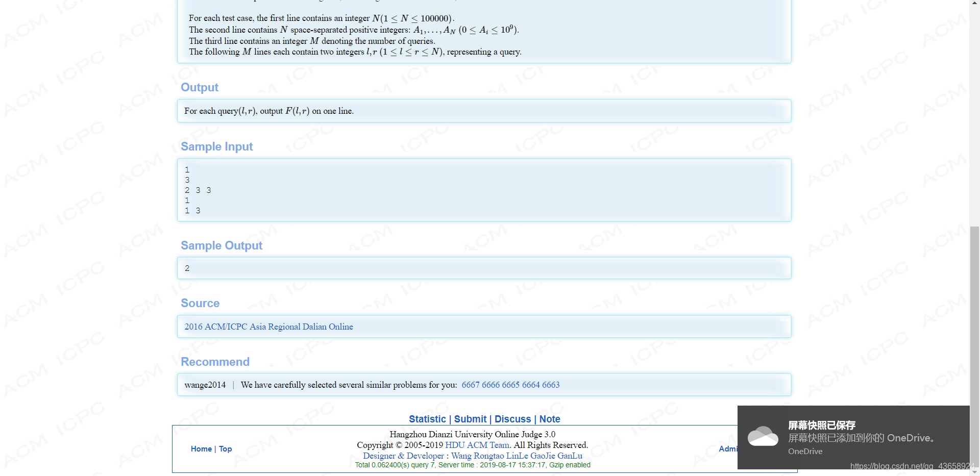Screen dimensions: 980x476
Task: Open similar problem 6667
Action: [x=471, y=385]
